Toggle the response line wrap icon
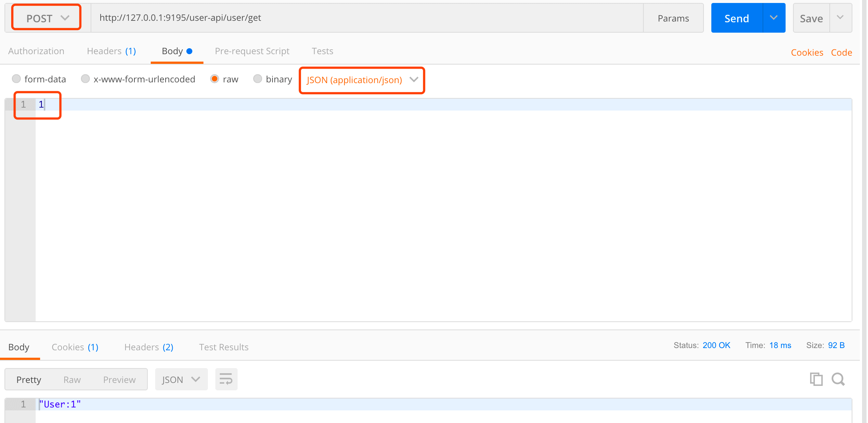This screenshot has width=868, height=423. point(226,379)
